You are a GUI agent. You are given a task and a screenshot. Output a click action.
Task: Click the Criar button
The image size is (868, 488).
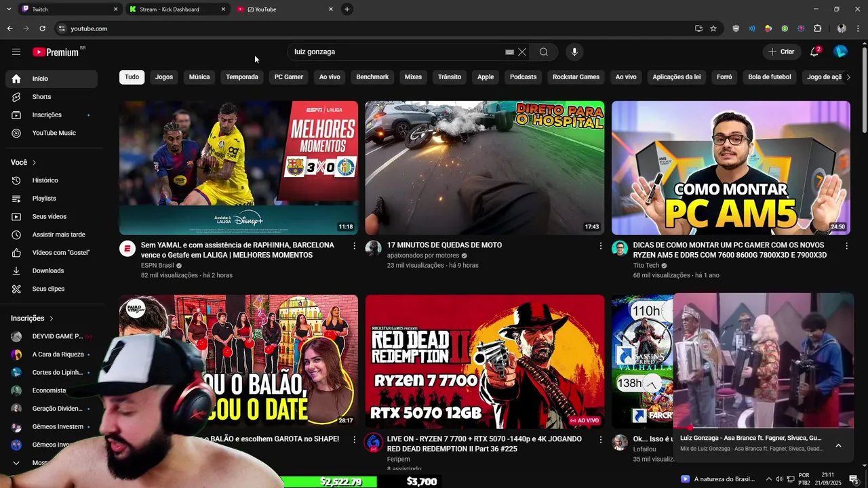pyautogui.click(x=781, y=52)
